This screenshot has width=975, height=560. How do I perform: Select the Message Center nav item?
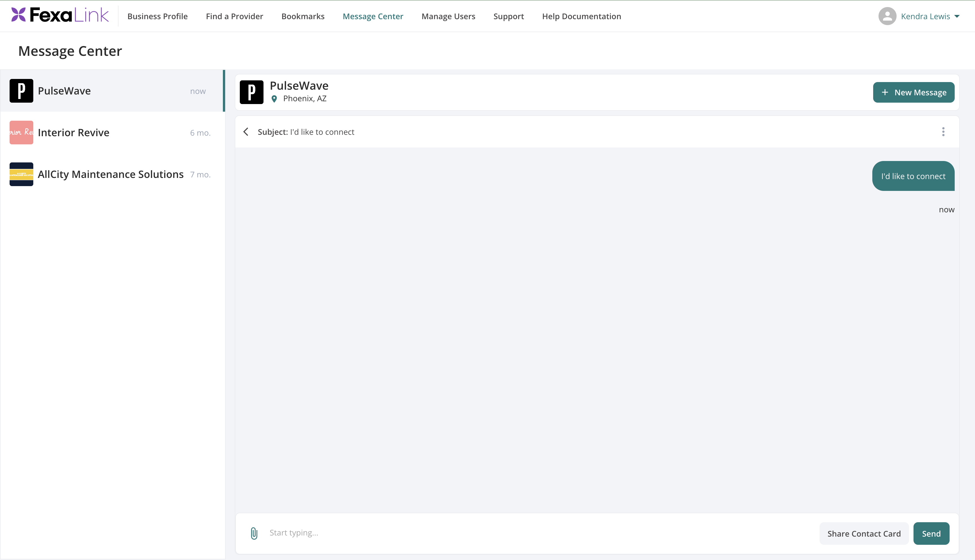373,16
